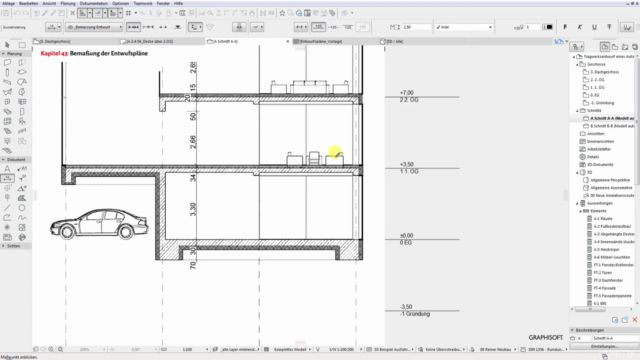Open the dimension type dropdown beside Grundeinstellung
Screen dimensions: 640x360
[x=53, y=27]
